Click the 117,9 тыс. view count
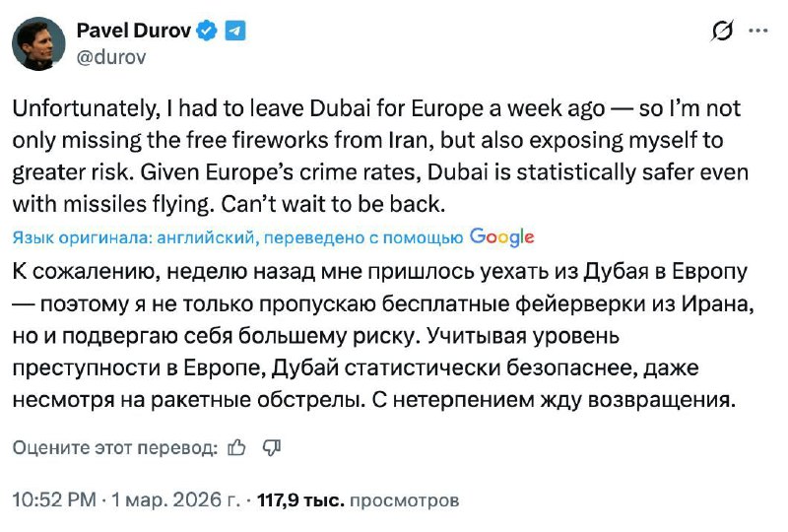This screenshot has height=532, width=788. (x=300, y=499)
